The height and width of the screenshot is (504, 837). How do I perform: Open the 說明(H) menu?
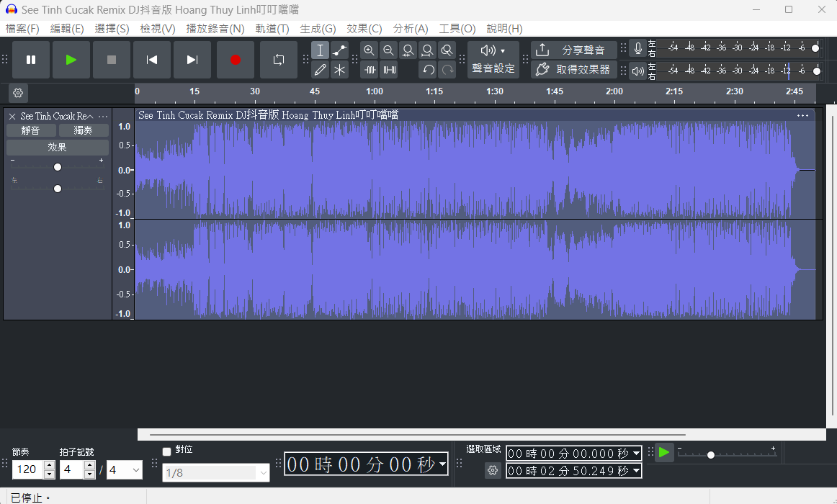(504, 29)
